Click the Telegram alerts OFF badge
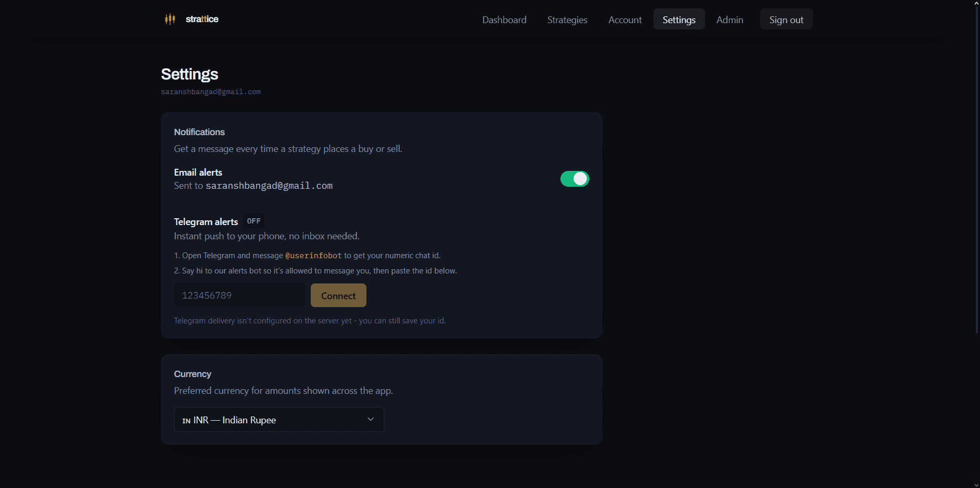 point(253,221)
